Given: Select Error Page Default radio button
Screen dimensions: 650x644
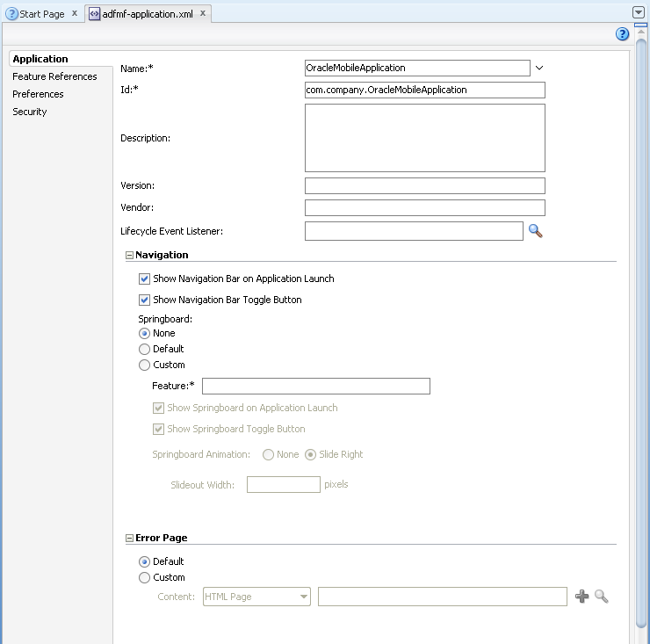Looking at the screenshot, I should coord(144,562).
